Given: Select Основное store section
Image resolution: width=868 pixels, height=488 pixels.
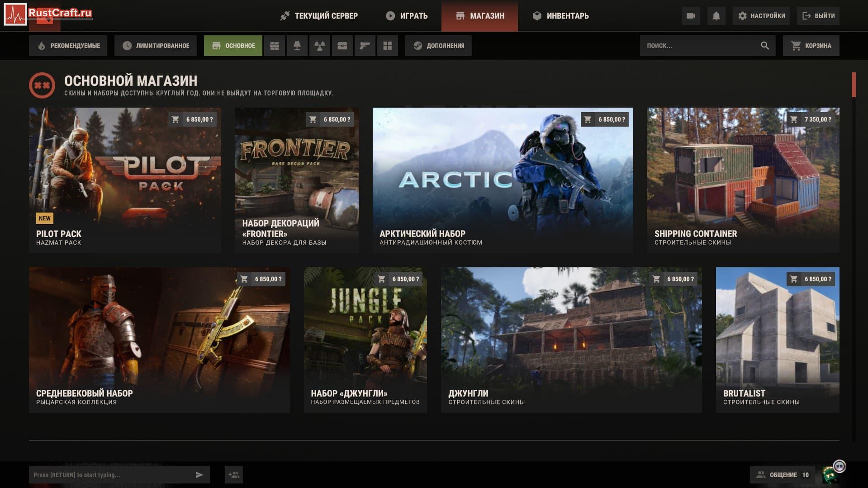Looking at the screenshot, I should [x=233, y=46].
